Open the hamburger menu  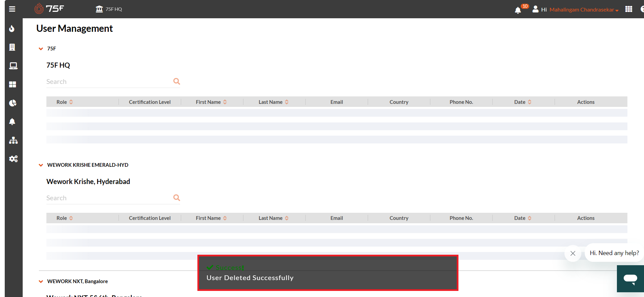click(x=12, y=9)
